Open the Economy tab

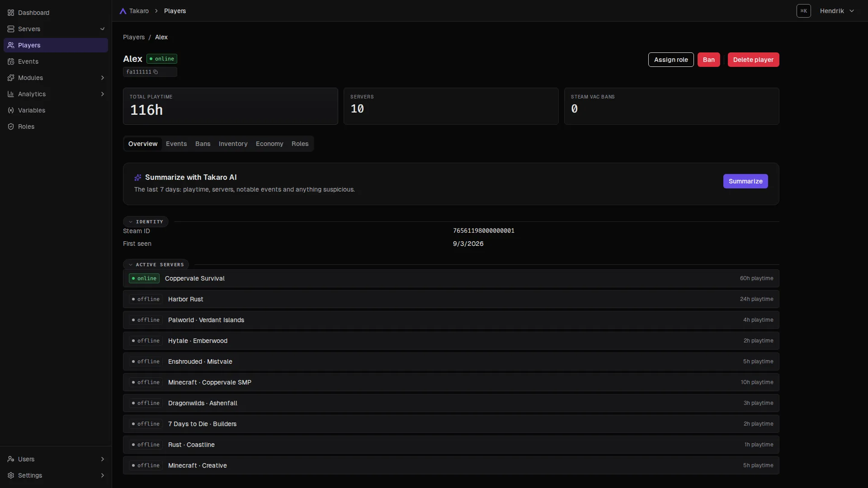269,144
